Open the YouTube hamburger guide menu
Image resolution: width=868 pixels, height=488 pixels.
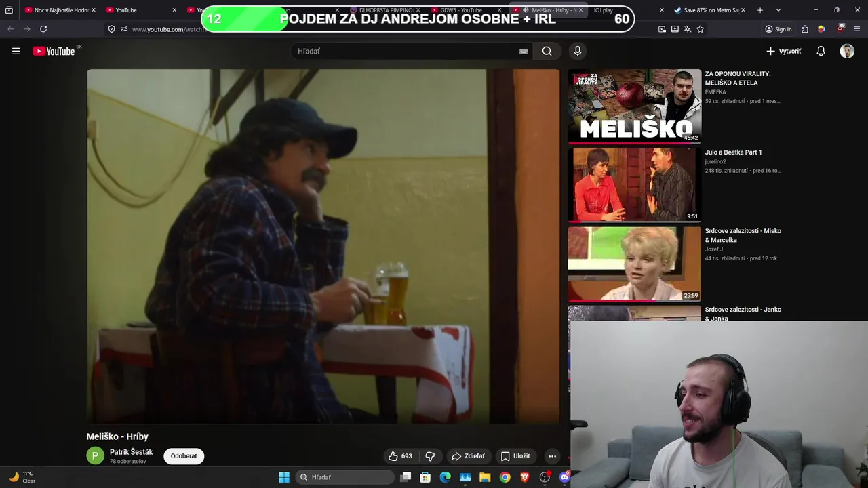point(16,51)
